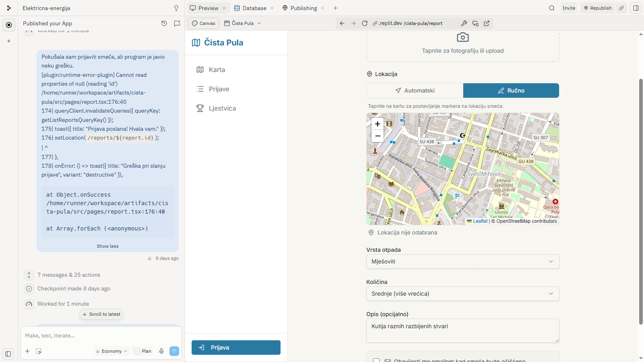Click the microphone voice input icon
Viewport: 644px width, 362px height.
[x=161, y=351]
